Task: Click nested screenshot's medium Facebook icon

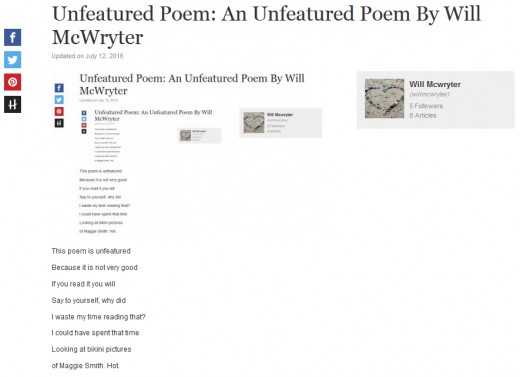Action: coord(59,88)
